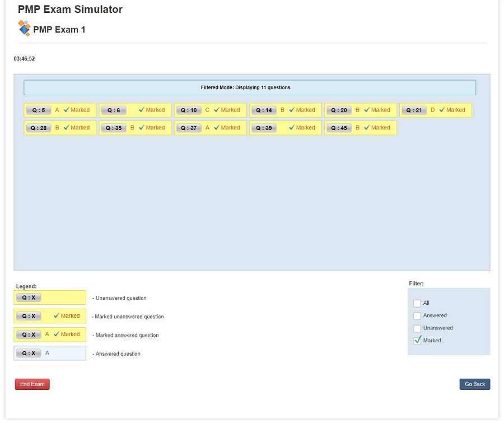Uncheck the Marked filter
504x423 pixels.
tap(417, 340)
